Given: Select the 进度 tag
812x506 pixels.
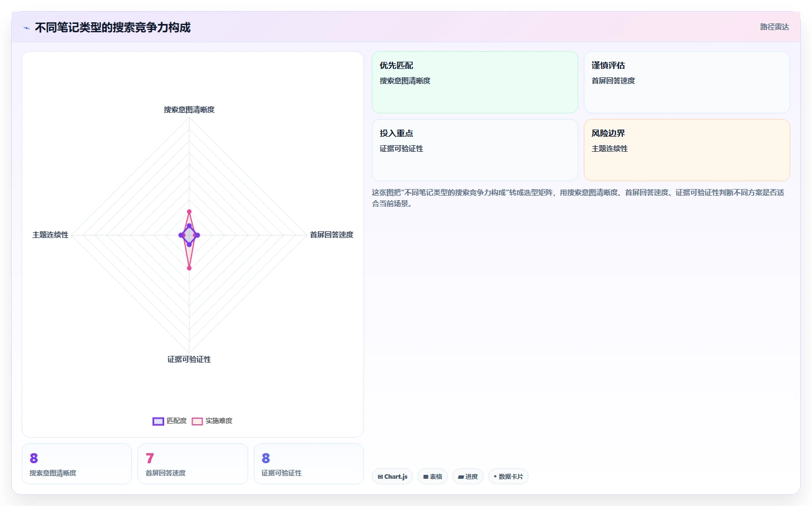Looking at the screenshot, I should tap(468, 477).
